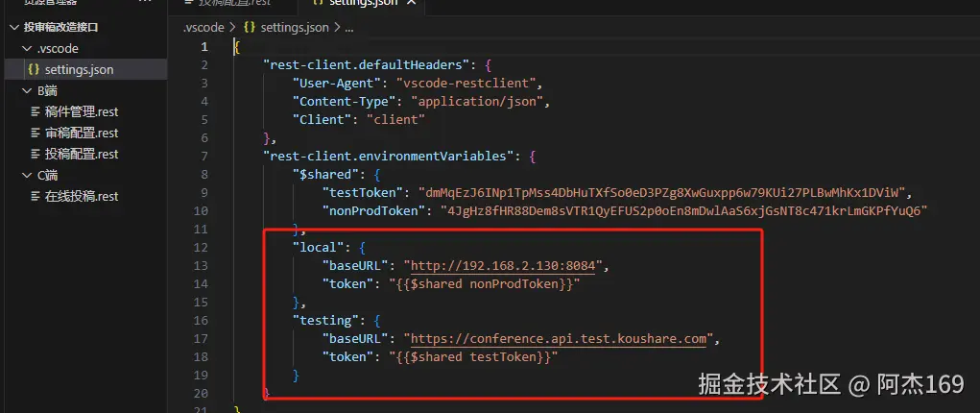
Task: Click the {{$shared nonProdToken}} value
Action: point(485,284)
